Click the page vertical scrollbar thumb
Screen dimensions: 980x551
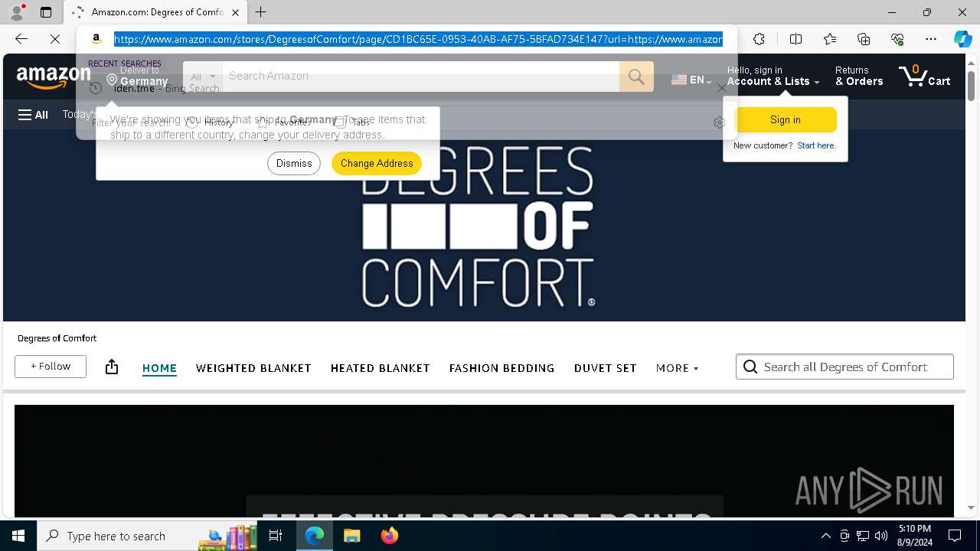click(972, 85)
